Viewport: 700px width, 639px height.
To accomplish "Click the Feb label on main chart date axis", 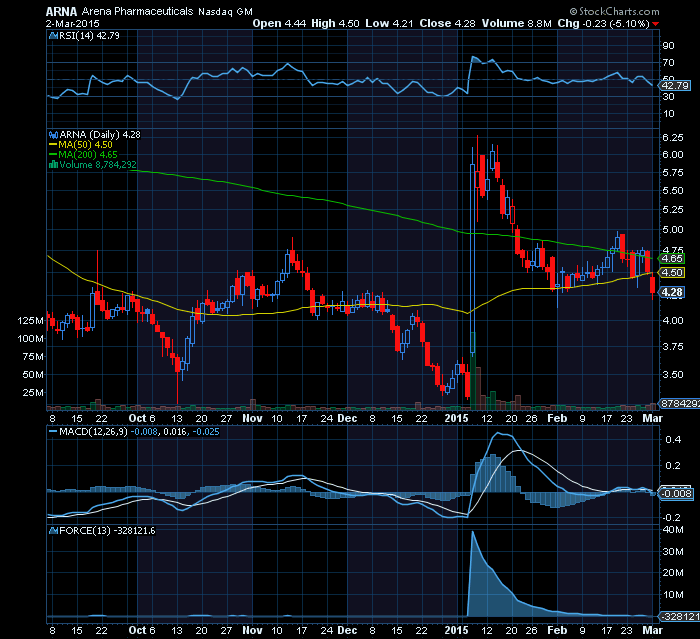I will pos(557,418).
